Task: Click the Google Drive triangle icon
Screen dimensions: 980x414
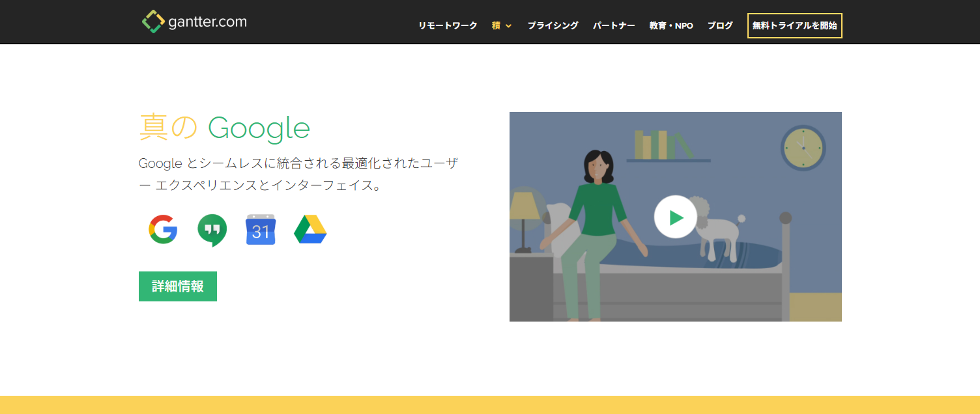Action: click(x=310, y=229)
